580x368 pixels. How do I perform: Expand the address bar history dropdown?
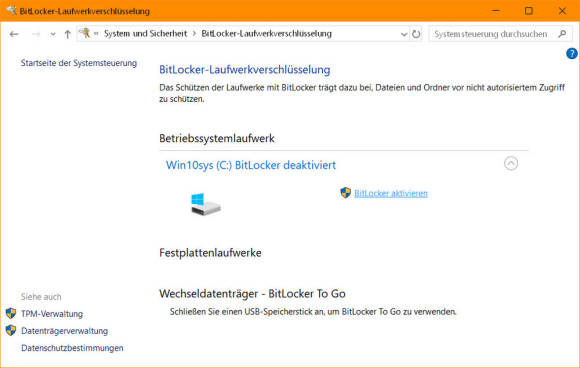pyautogui.click(x=404, y=34)
